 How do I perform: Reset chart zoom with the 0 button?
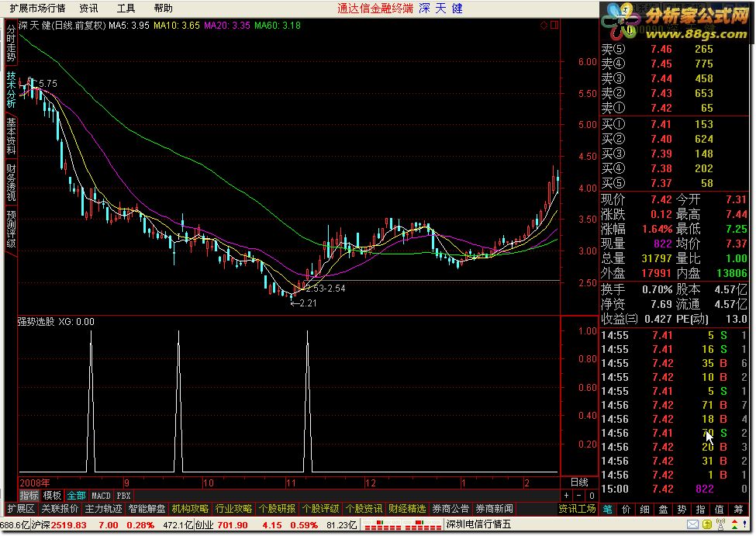(592, 496)
